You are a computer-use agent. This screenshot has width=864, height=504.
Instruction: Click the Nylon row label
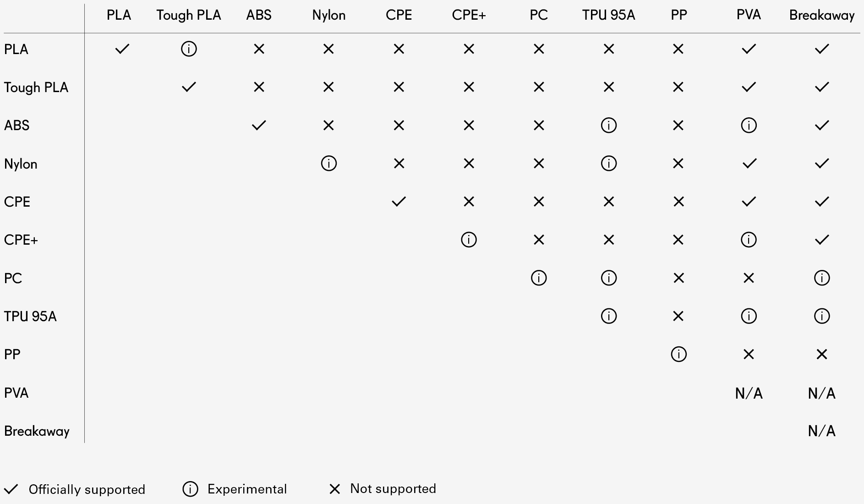21,164
